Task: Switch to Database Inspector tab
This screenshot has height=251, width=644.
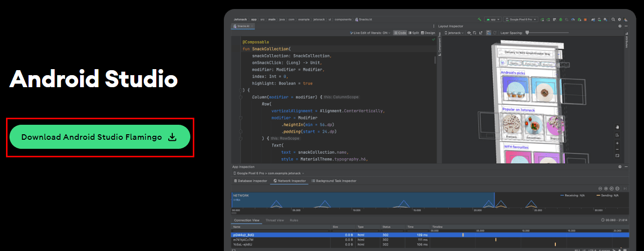Action: (x=251, y=180)
